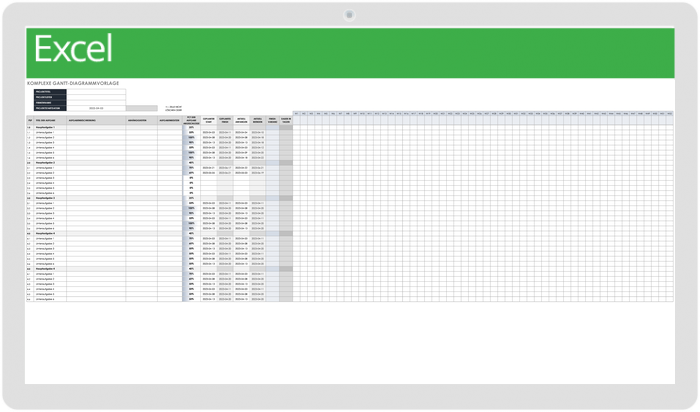Click the Geplanter Start column header
The width and height of the screenshot is (700, 412).
point(209,121)
